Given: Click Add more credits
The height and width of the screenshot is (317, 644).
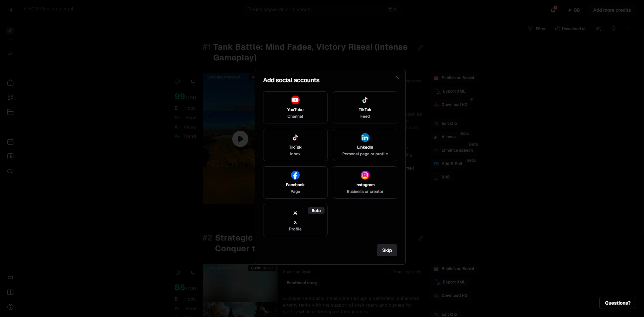Looking at the screenshot, I should 612,10.
